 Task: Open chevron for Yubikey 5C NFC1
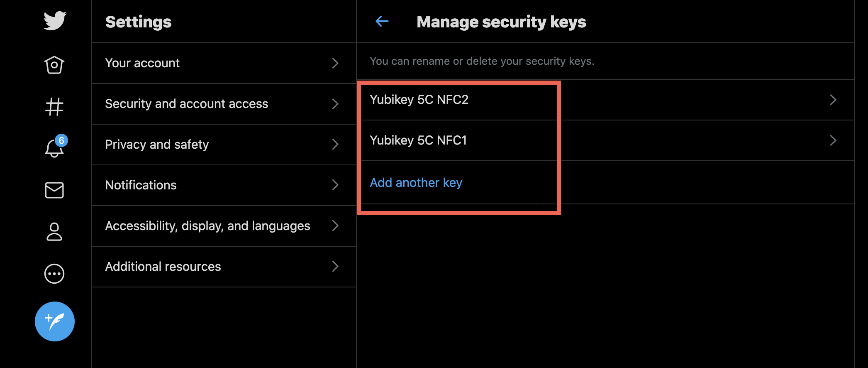(x=833, y=140)
